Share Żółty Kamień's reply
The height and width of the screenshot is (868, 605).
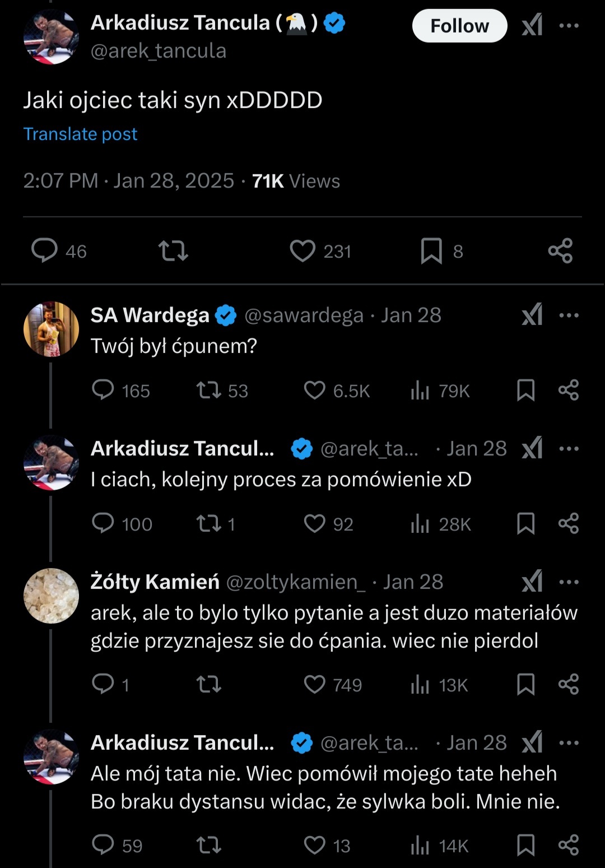coord(569,684)
